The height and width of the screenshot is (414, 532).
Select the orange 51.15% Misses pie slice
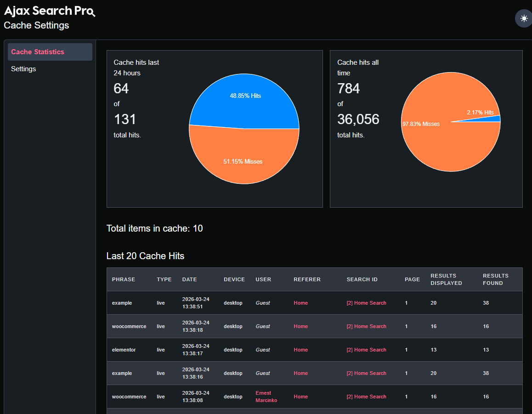[244, 156]
